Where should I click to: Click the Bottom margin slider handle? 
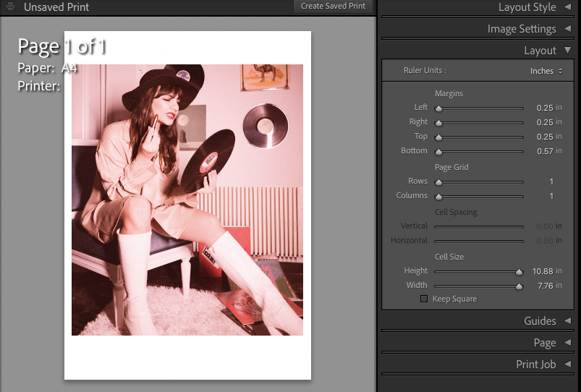[438, 152]
